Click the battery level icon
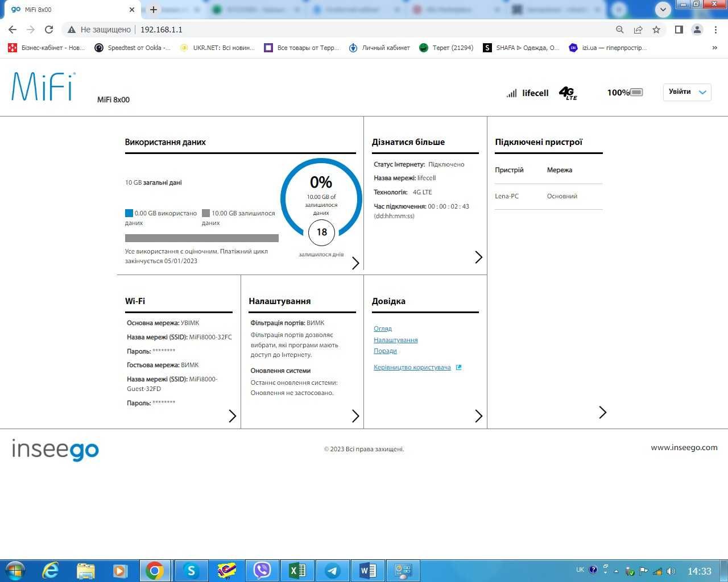The width and height of the screenshot is (728, 582). [636, 93]
